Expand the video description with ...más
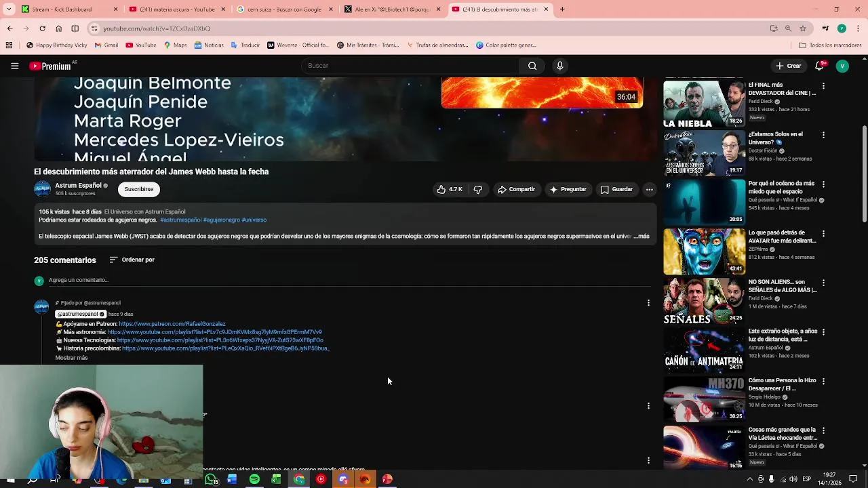Viewport: 868px width, 488px height. click(642, 236)
